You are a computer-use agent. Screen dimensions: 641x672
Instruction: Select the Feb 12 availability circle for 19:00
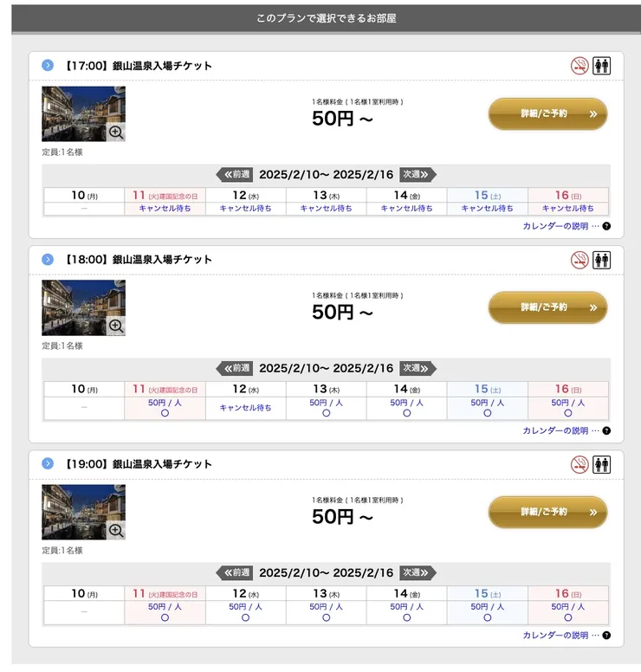click(245, 617)
